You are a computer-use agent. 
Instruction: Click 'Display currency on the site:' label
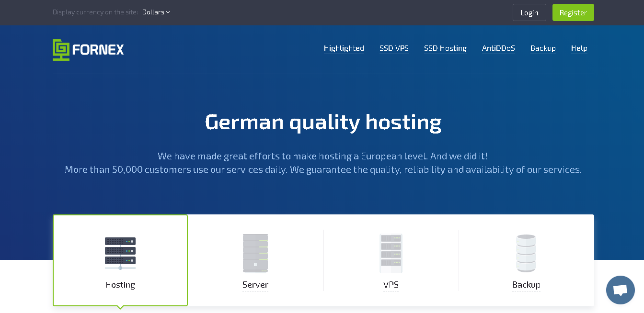[95, 12]
